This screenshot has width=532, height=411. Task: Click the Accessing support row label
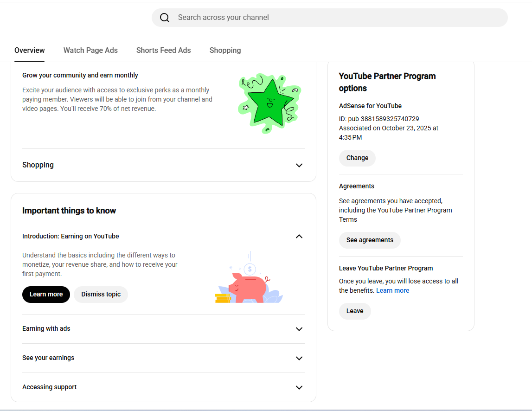tap(50, 387)
